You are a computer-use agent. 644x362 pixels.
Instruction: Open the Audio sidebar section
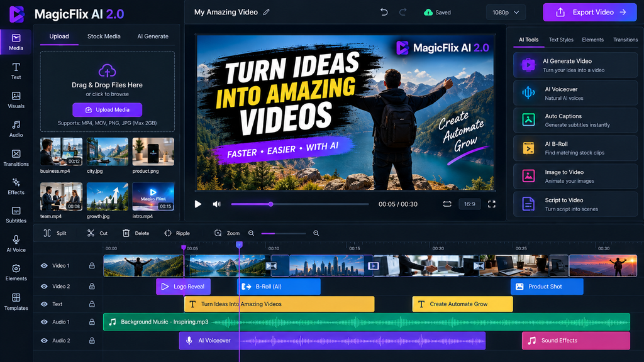(16, 129)
